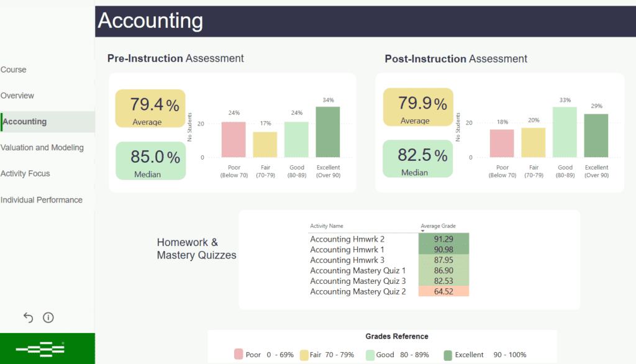Screen dimensions: 636x364
Task: Open the Course navigation item
Action: (14, 70)
